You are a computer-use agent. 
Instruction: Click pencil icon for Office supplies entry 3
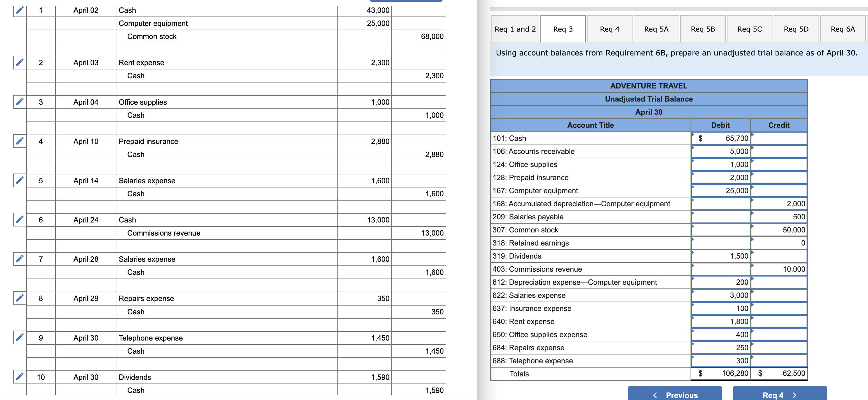[x=20, y=102]
